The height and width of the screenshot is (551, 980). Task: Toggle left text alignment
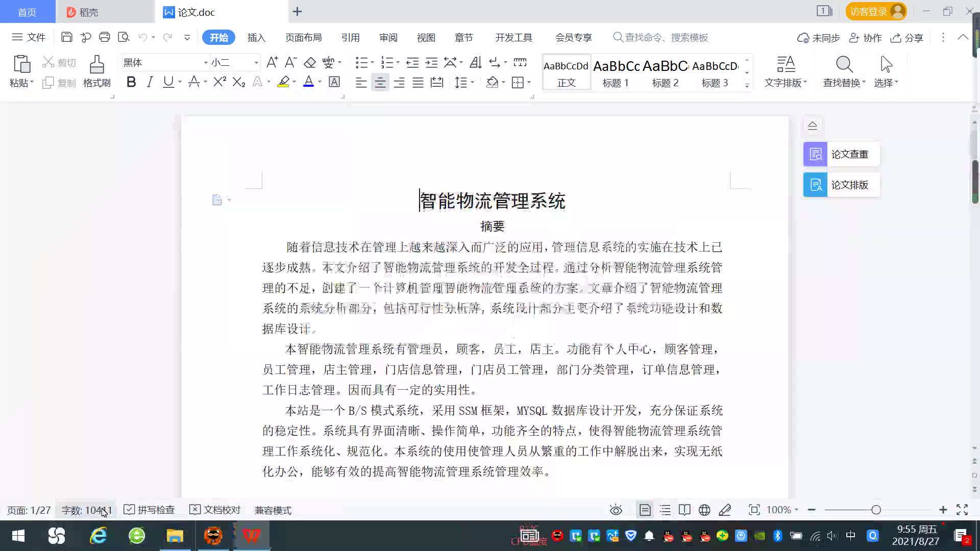pos(361,82)
